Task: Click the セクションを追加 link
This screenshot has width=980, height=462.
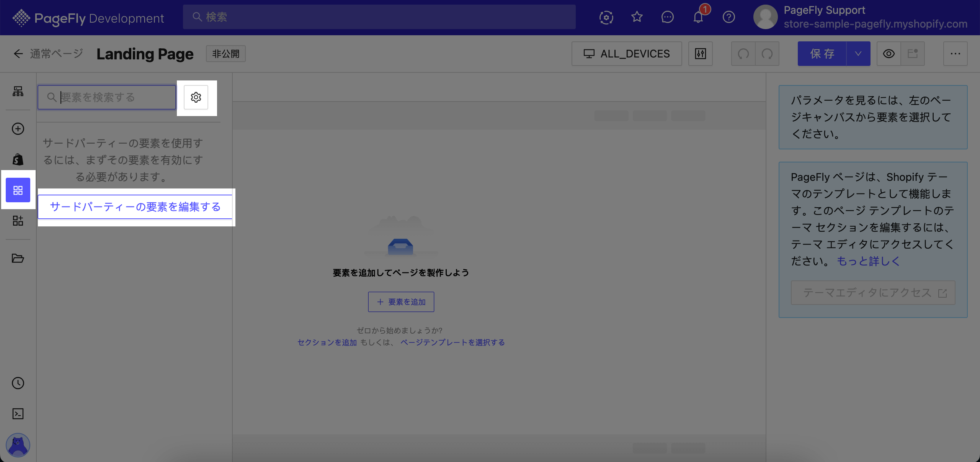Action: [x=327, y=342]
